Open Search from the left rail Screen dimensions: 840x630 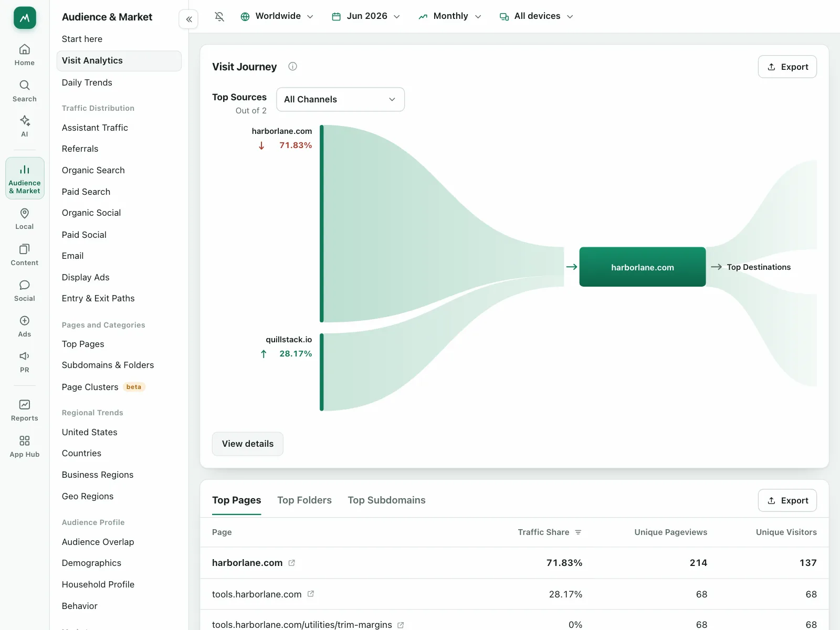pos(25,91)
